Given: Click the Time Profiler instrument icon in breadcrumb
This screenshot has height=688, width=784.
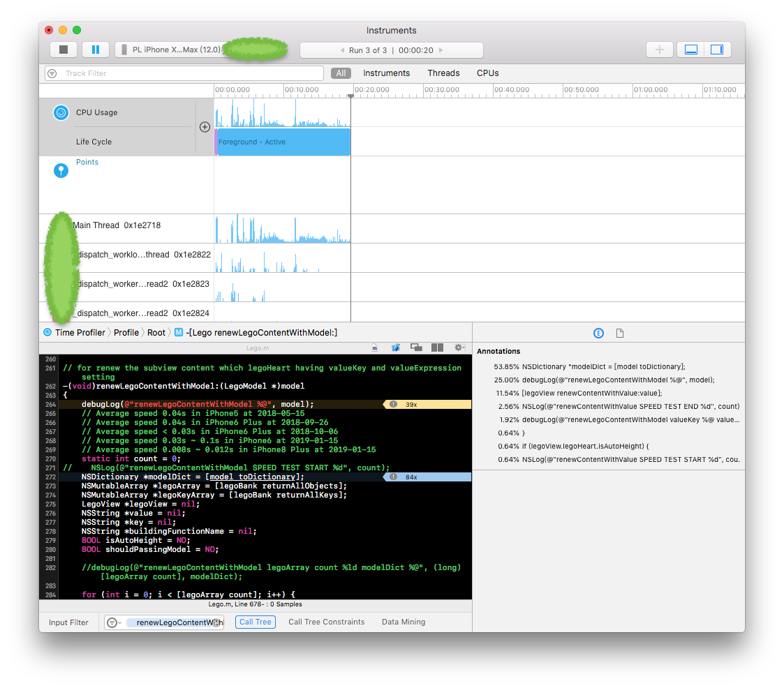Looking at the screenshot, I should 47,333.
